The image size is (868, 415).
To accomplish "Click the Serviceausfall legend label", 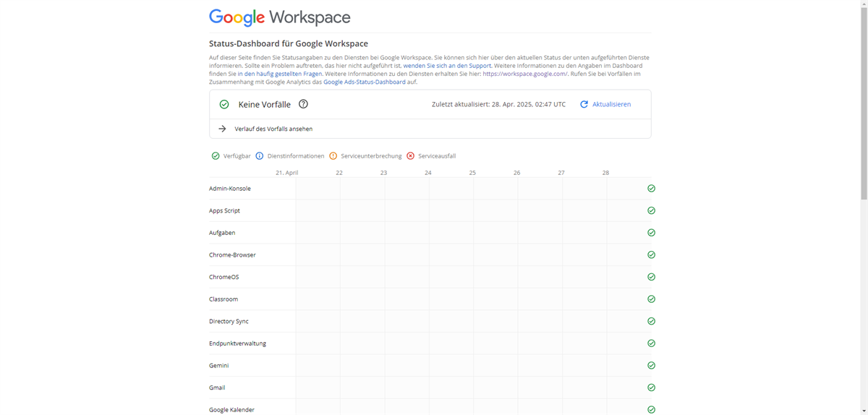I will coord(437,155).
